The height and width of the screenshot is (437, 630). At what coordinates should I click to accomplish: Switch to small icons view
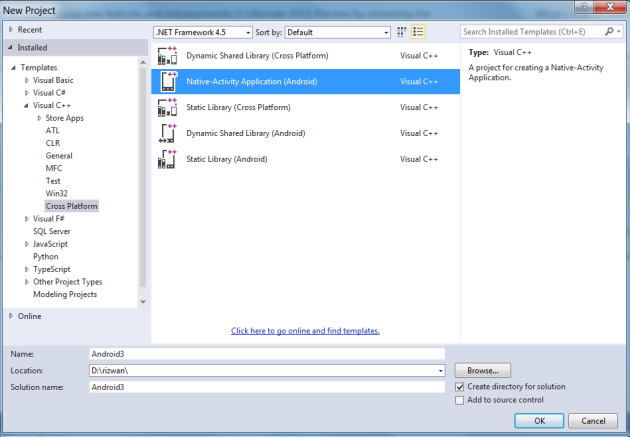pos(401,32)
